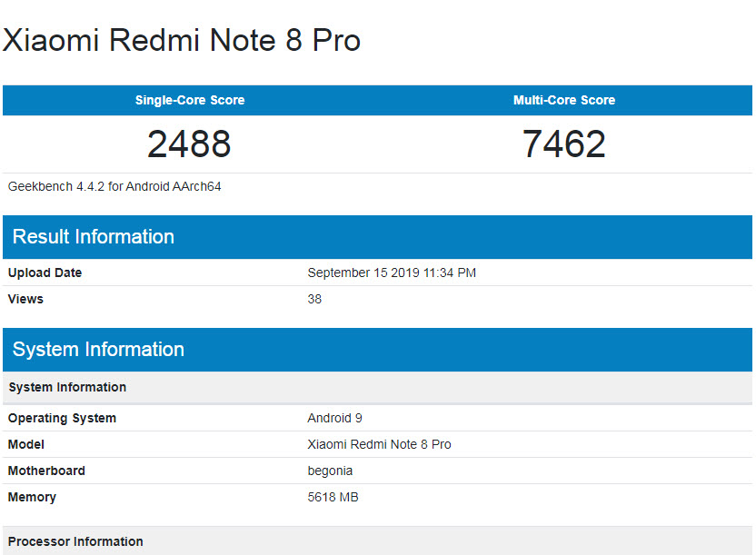Click the Memory row label

tap(32, 497)
